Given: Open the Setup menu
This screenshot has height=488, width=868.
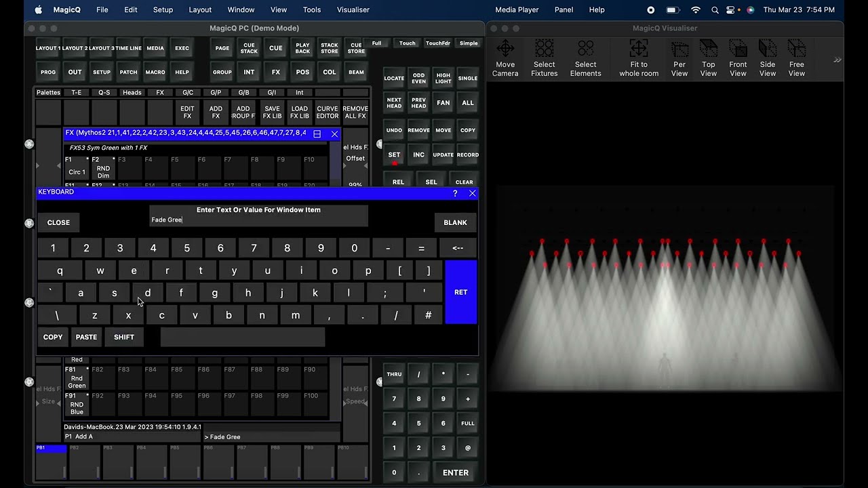Looking at the screenshot, I should [x=163, y=9].
